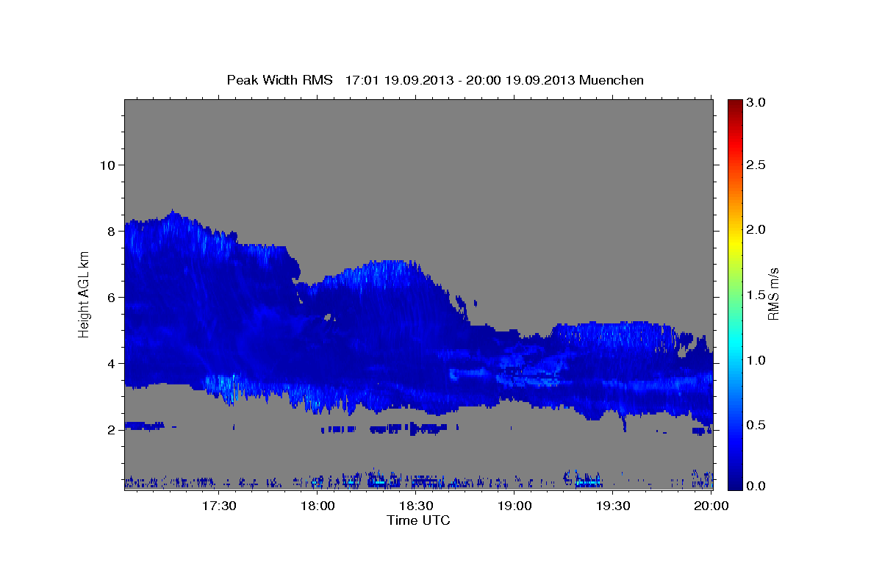Screen dimensions: 882x588
Task: Click the plot title "Peak Width RMS"
Action: pyautogui.click(x=279, y=79)
